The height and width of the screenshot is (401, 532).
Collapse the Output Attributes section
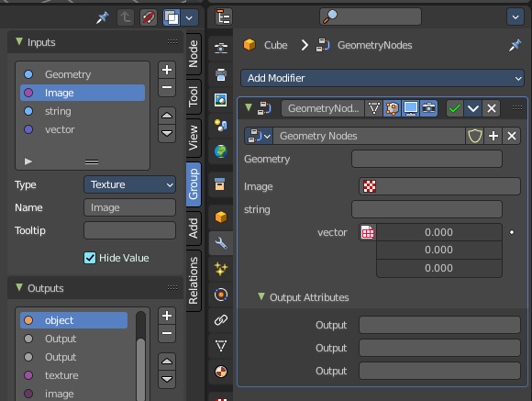(260, 296)
